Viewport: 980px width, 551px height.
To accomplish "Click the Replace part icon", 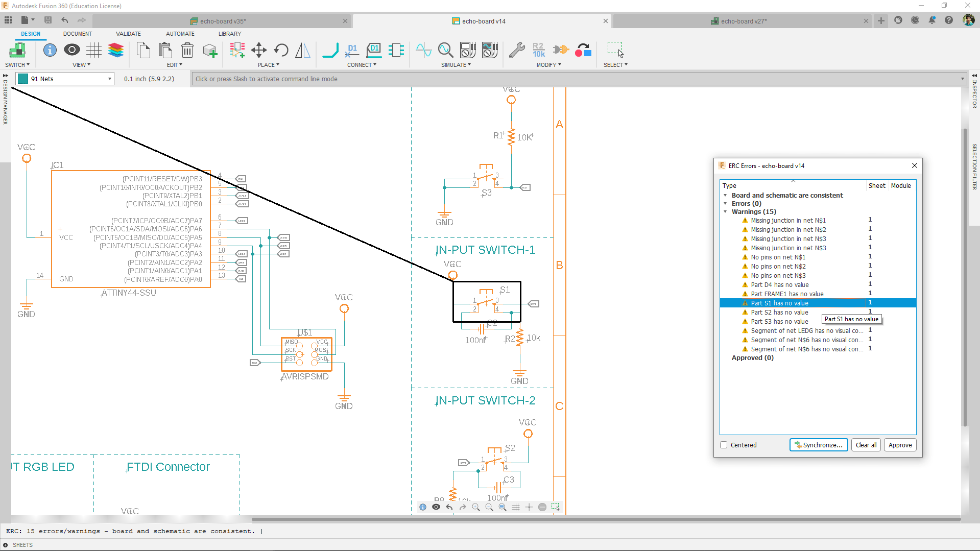I will [x=583, y=50].
